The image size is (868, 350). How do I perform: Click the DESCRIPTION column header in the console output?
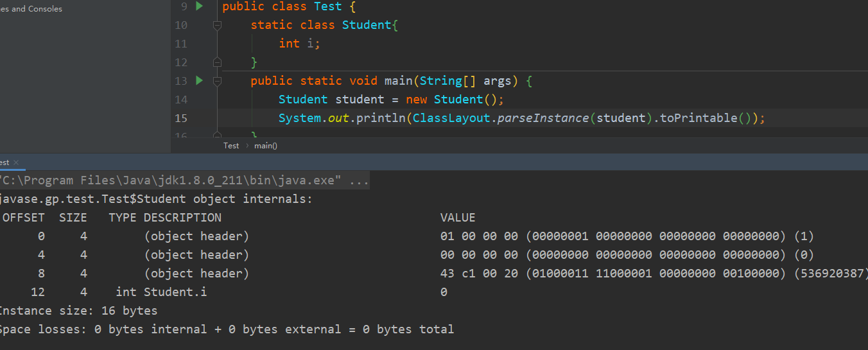[x=182, y=218]
